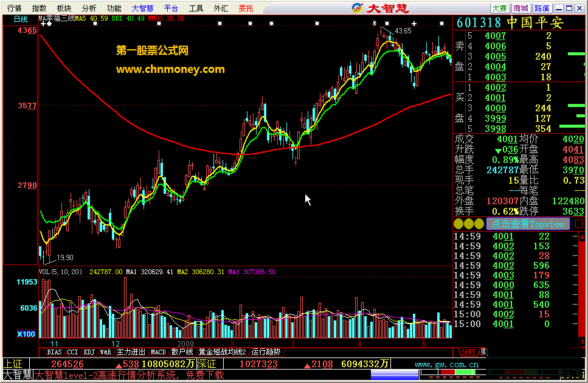
Task: Click the 大赛 button
Action: point(499,9)
